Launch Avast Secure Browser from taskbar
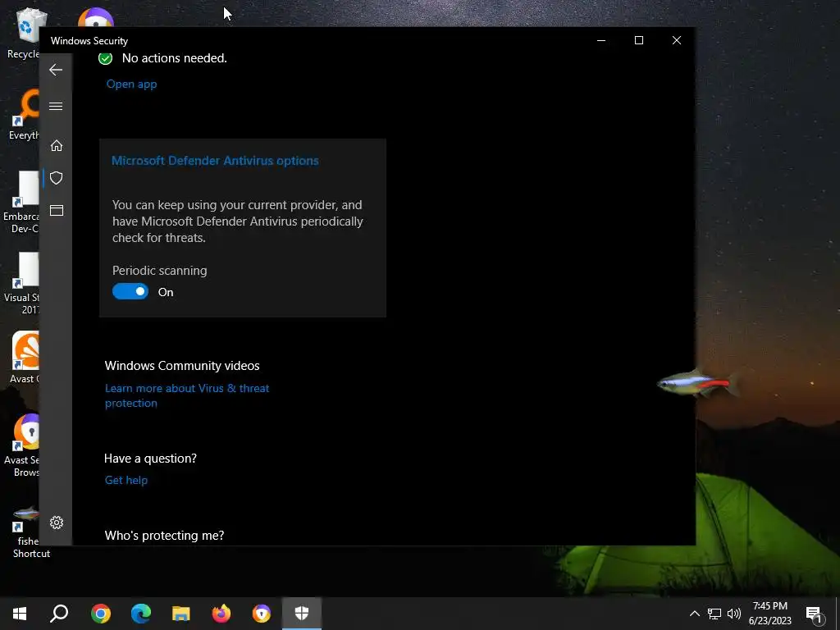Image resolution: width=840 pixels, height=630 pixels. (262, 614)
